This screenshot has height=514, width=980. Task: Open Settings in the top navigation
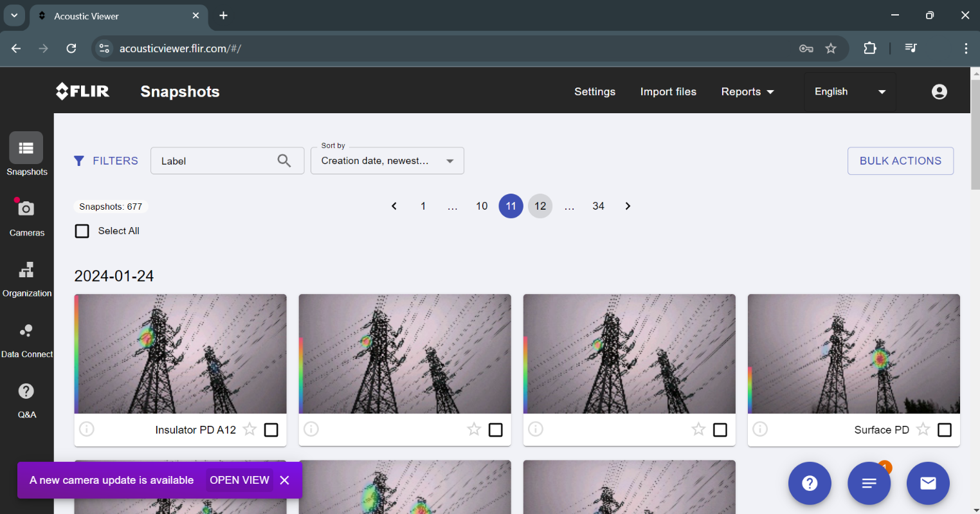pyautogui.click(x=594, y=92)
